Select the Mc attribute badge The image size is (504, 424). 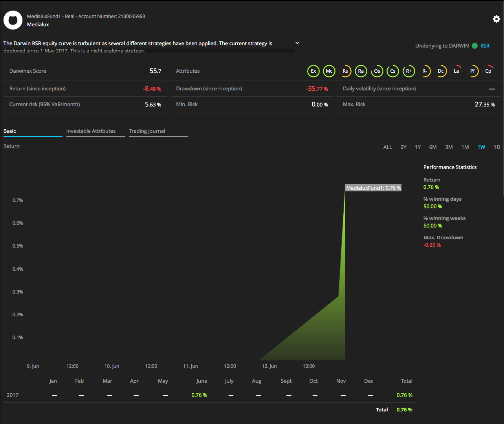point(329,71)
